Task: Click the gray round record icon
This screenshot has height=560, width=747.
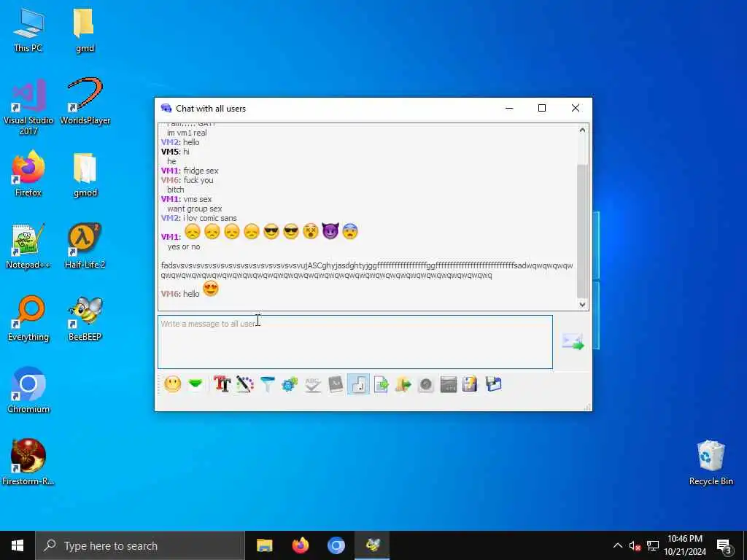Action: click(x=426, y=384)
